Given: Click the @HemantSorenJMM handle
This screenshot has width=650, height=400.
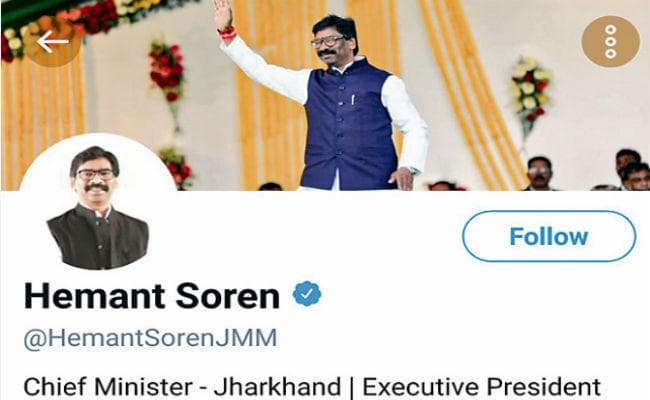Looking at the screenshot, I should pyautogui.click(x=150, y=338).
